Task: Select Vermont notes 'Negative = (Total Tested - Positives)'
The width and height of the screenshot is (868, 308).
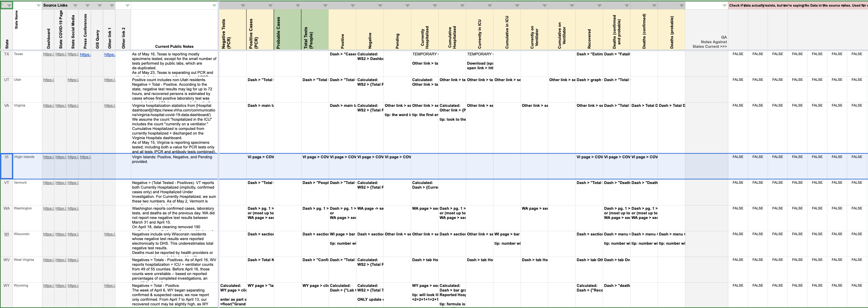Action: pos(174,192)
